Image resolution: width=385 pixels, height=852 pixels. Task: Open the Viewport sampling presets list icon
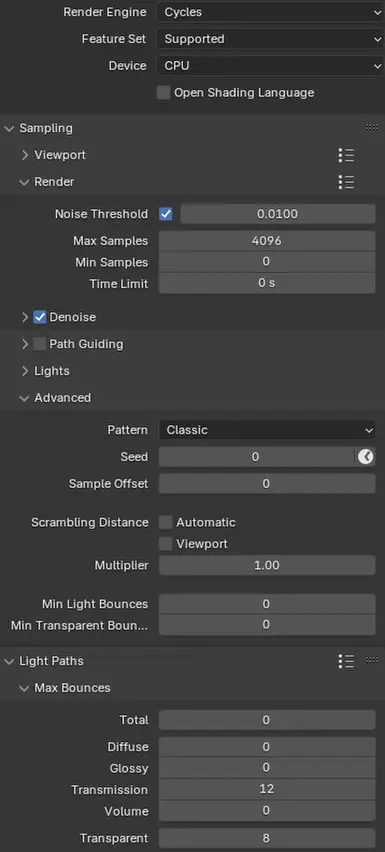pyautogui.click(x=346, y=155)
